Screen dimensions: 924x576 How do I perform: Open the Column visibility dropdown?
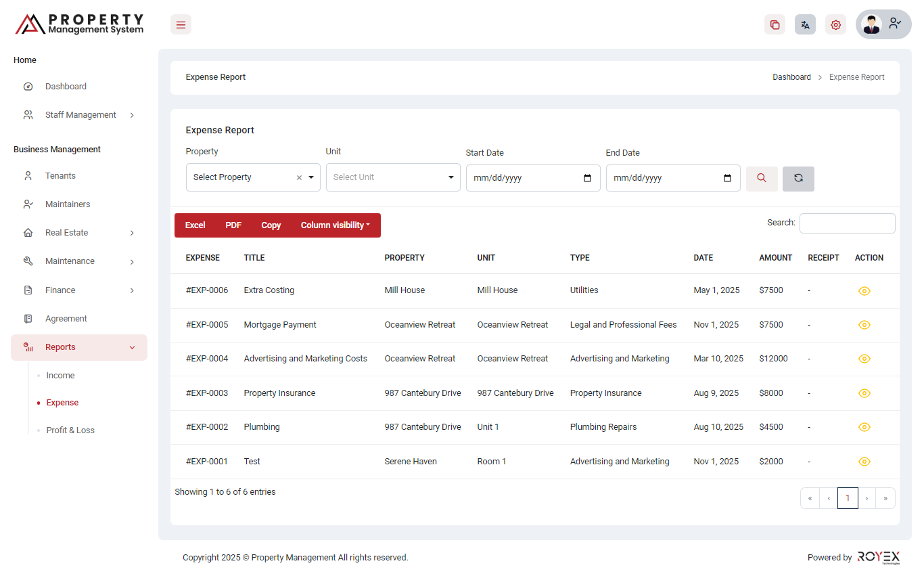click(x=335, y=225)
